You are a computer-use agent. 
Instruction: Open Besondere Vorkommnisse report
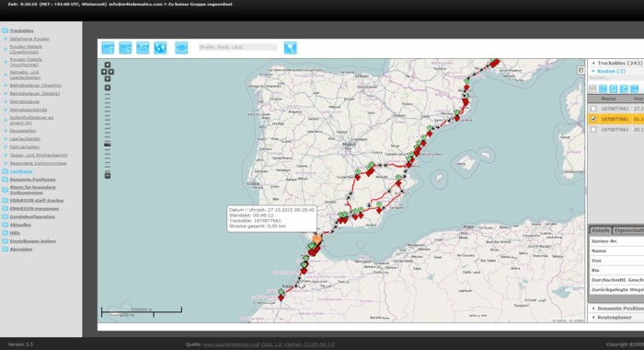coord(39,163)
